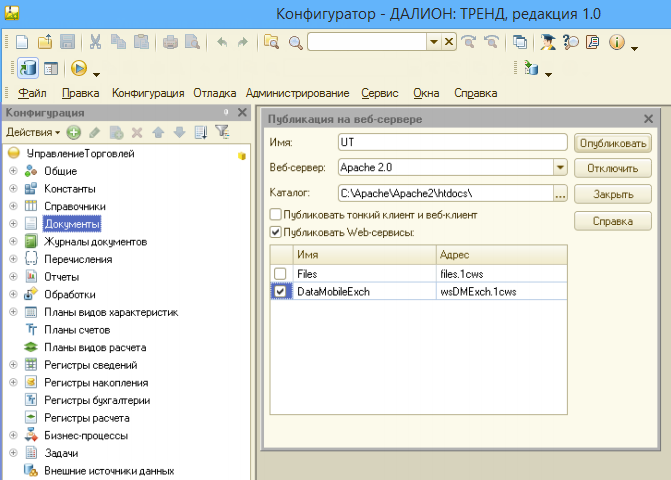Click the pencil Edit icon in Configuration panel

click(x=94, y=133)
